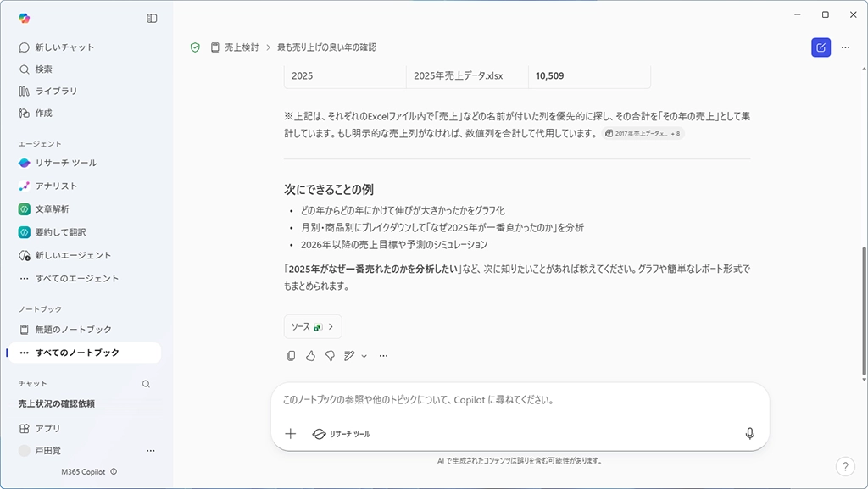The height and width of the screenshot is (489, 868).
Task: Open the dropdown arrow next to edit-in-pages icon
Action: 364,356
